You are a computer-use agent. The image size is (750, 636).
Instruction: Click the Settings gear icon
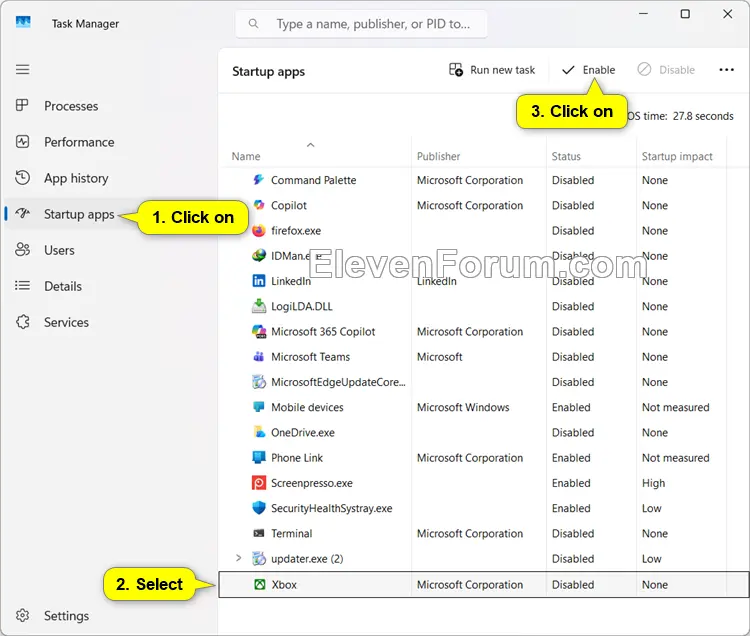coord(22,615)
